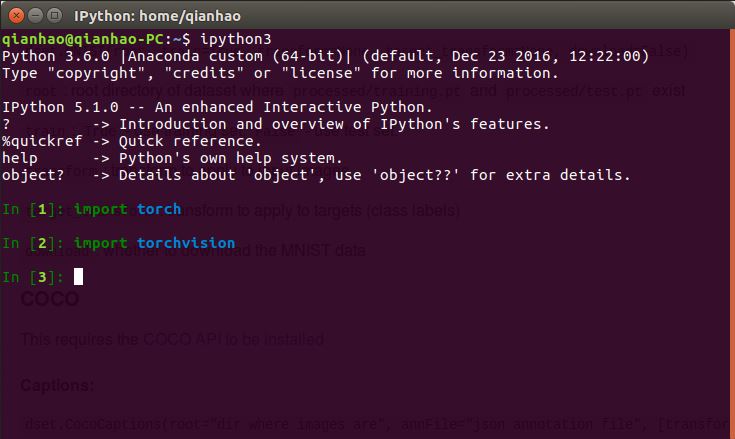Click the 'import' keyword on the In [1] line

pos(100,209)
